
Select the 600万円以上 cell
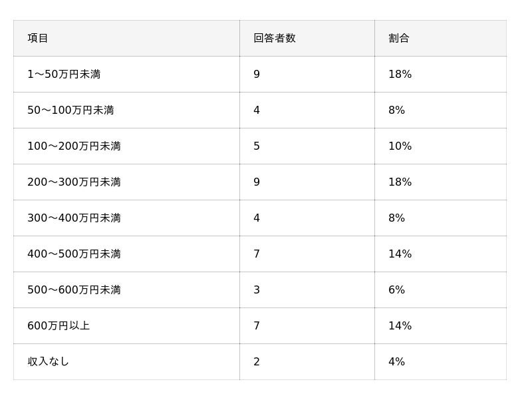pos(59,326)
